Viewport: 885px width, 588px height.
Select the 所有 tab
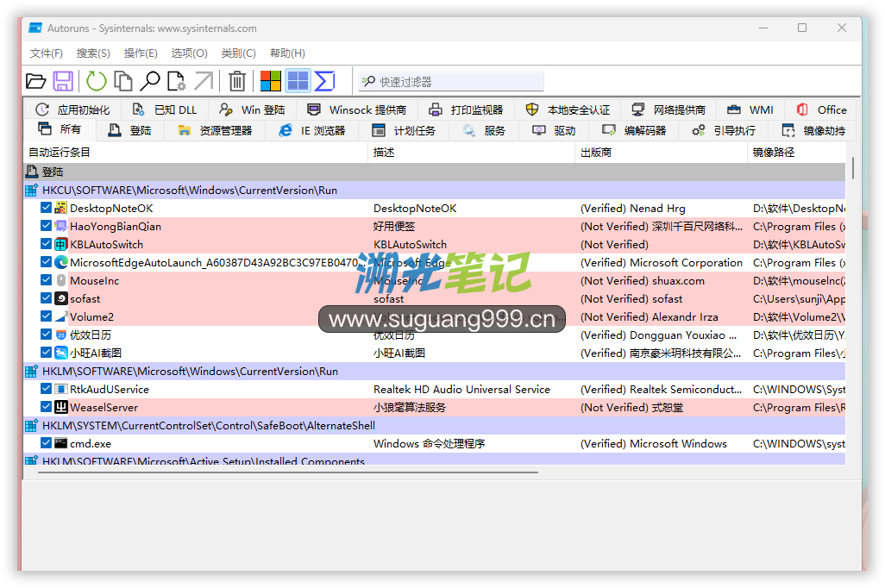(60, 130)
